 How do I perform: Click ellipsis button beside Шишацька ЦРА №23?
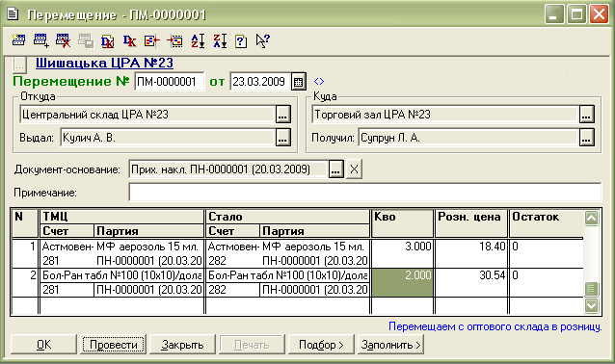coord(19,65)
